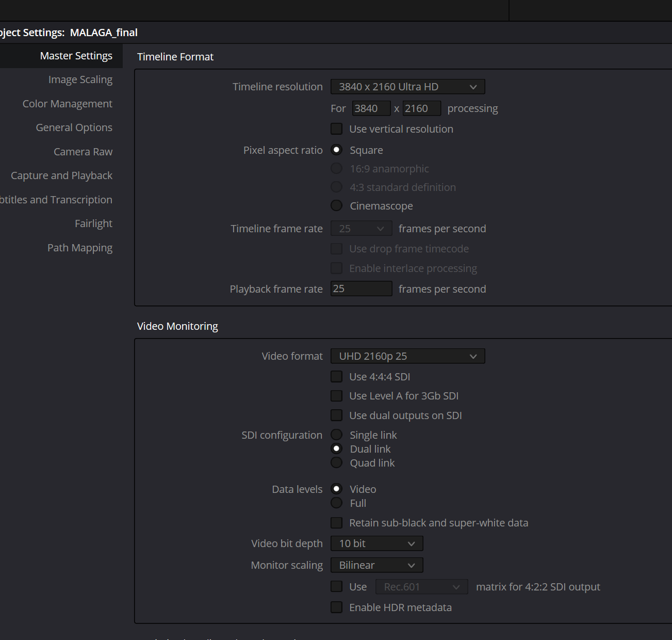This screenshot has height=640, width=672.
Task: Open the Video format dropdown
Action: coord(407,356)
